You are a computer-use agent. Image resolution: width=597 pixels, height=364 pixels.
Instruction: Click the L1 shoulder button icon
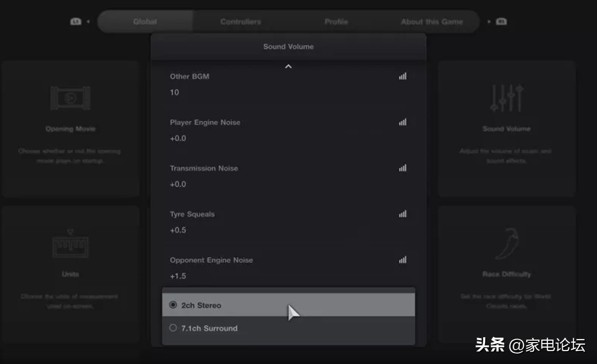click(76, 22)
